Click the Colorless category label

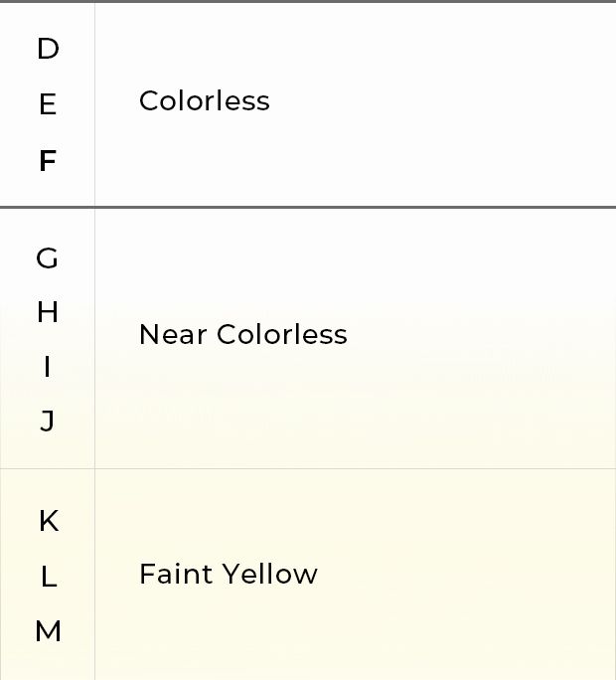[x=205, y=100]
